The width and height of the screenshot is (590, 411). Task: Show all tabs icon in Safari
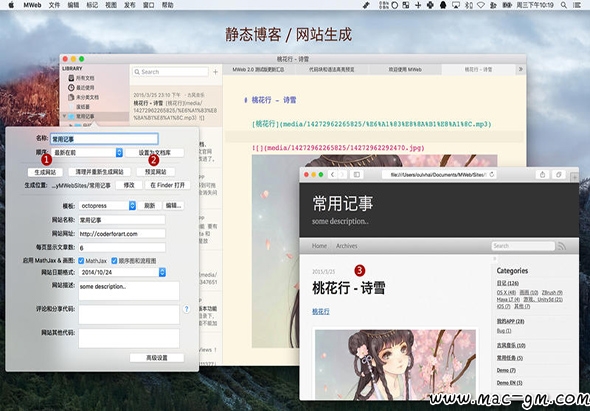[x=559, y=175]
